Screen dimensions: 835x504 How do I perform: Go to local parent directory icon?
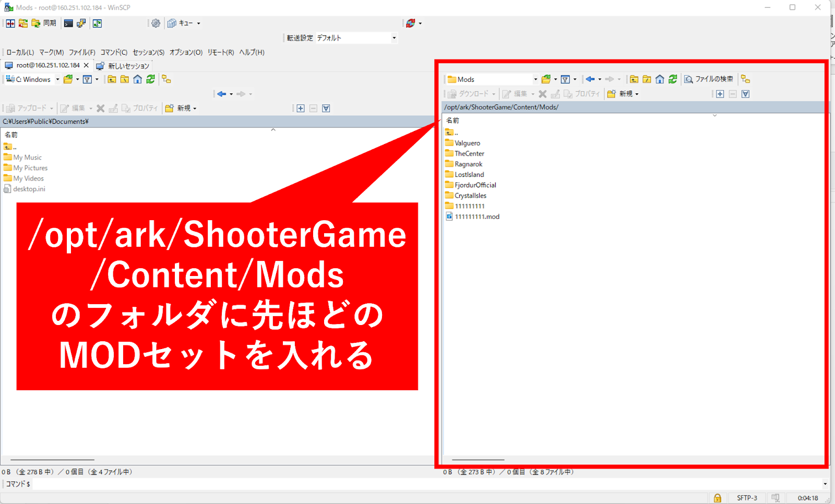point(112,79)
